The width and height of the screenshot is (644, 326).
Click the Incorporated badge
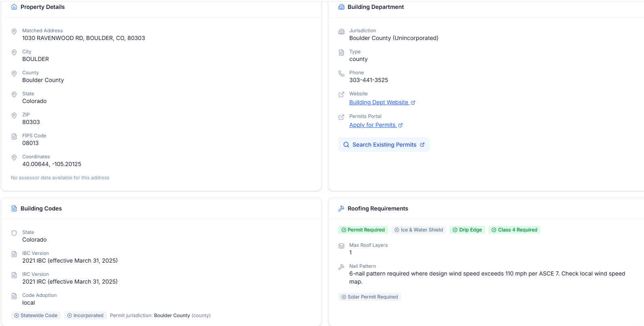(85, 315)
